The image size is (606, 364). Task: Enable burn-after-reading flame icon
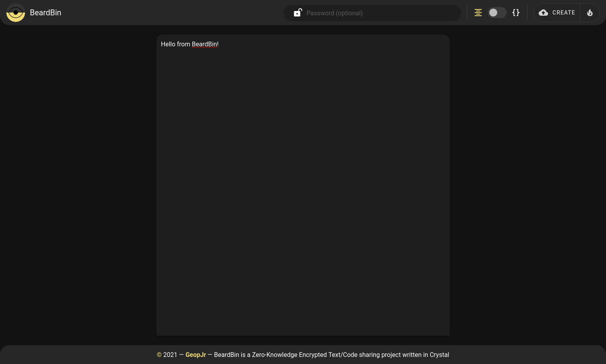pos(590,13)
